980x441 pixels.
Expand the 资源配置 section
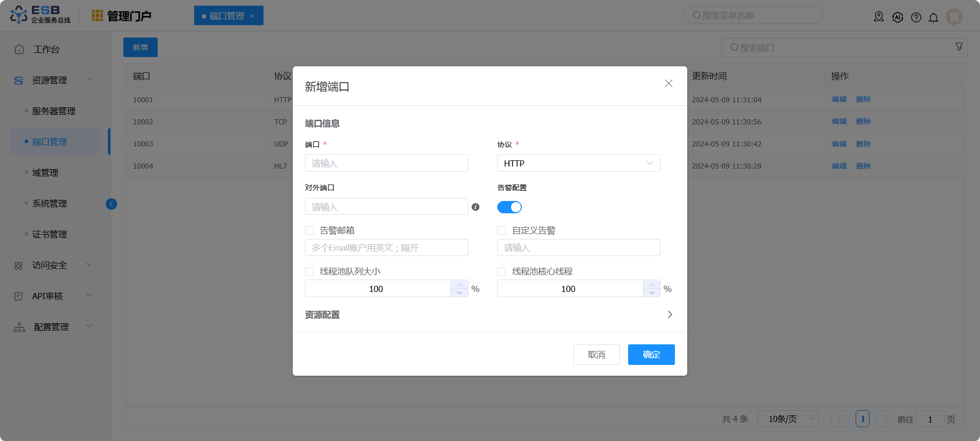pyautogui.click(x=669, y=315)
